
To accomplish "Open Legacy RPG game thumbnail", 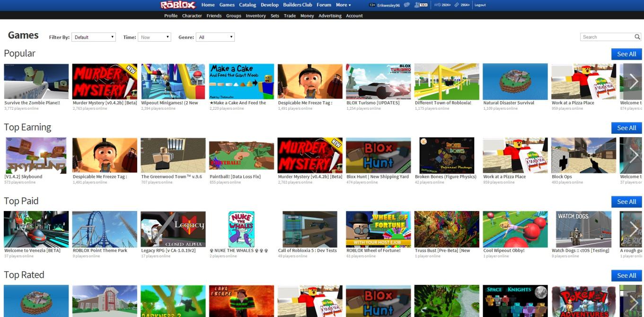I will point(173,229).
